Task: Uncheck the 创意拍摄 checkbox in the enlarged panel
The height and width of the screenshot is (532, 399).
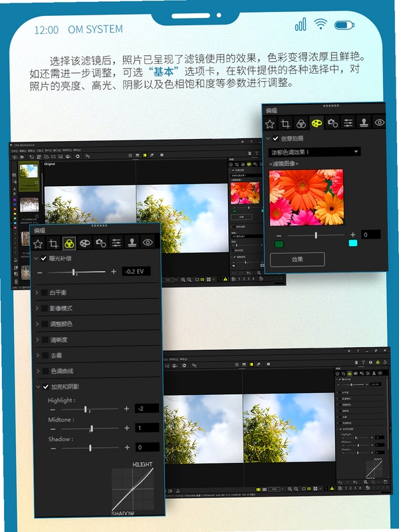Action: (x=275, y=138)
